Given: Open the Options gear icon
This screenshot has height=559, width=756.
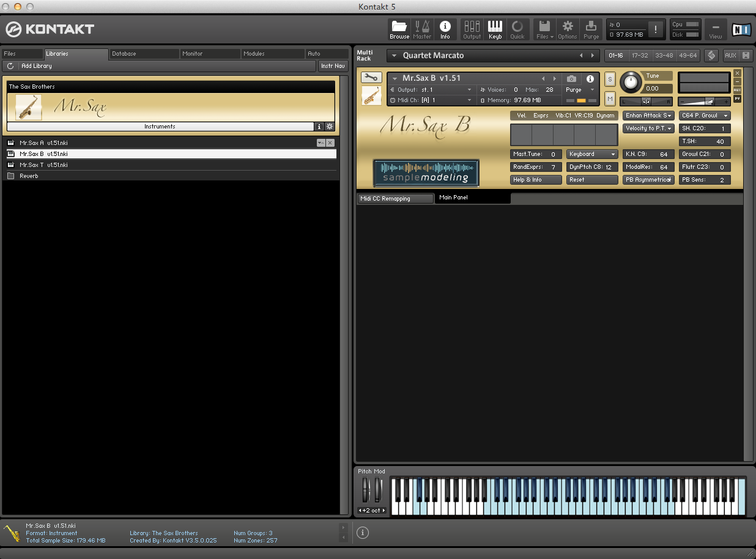Looking at the screenshot, I should pos(568,29).
